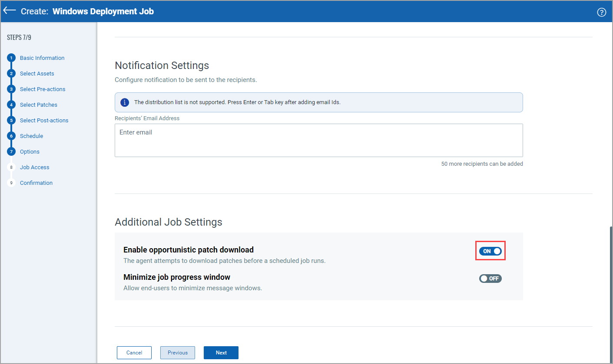Go to Select Patches step
Screen dimensions: 613x364
[39, 105]
